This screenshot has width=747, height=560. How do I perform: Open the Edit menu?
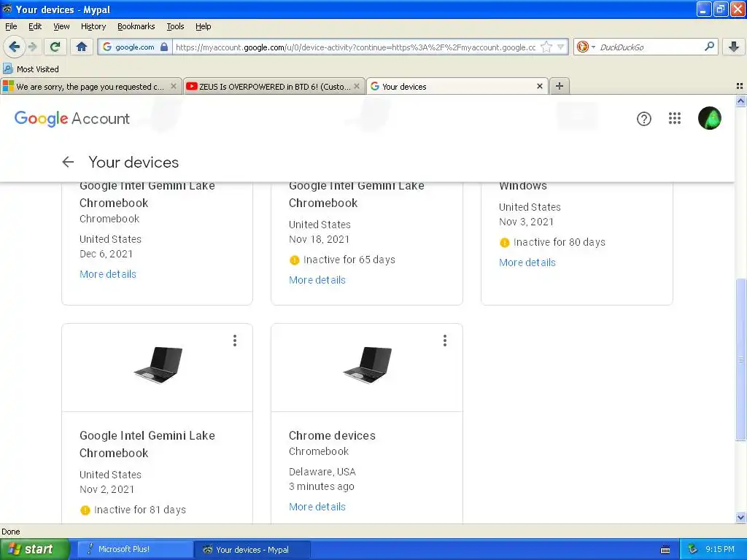(x=35, y=26)
